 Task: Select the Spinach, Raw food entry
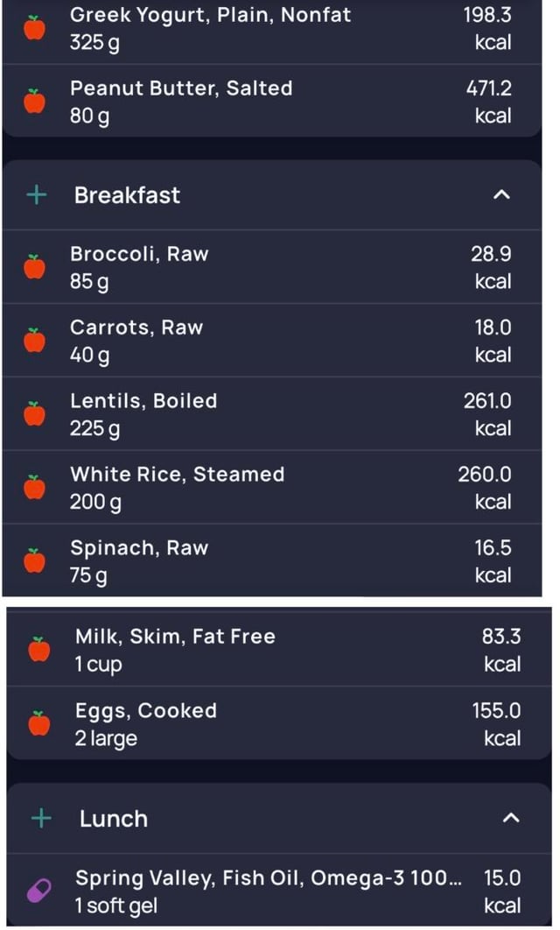tap(139, 561)
